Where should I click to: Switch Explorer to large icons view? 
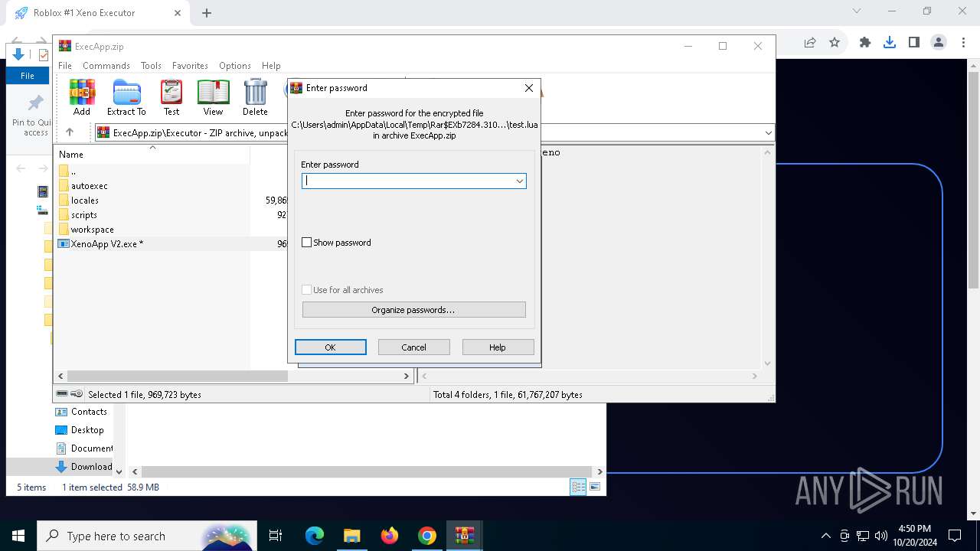click(x=595, y=487)
